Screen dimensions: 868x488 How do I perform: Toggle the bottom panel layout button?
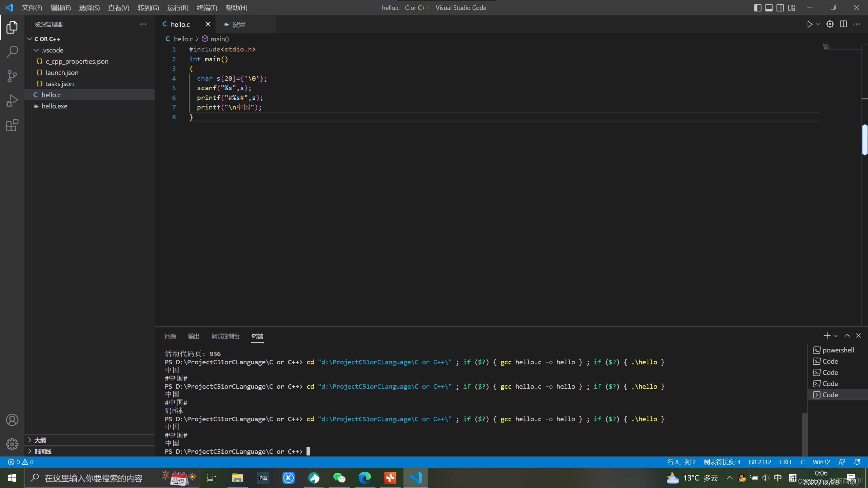tap(769, 7)
